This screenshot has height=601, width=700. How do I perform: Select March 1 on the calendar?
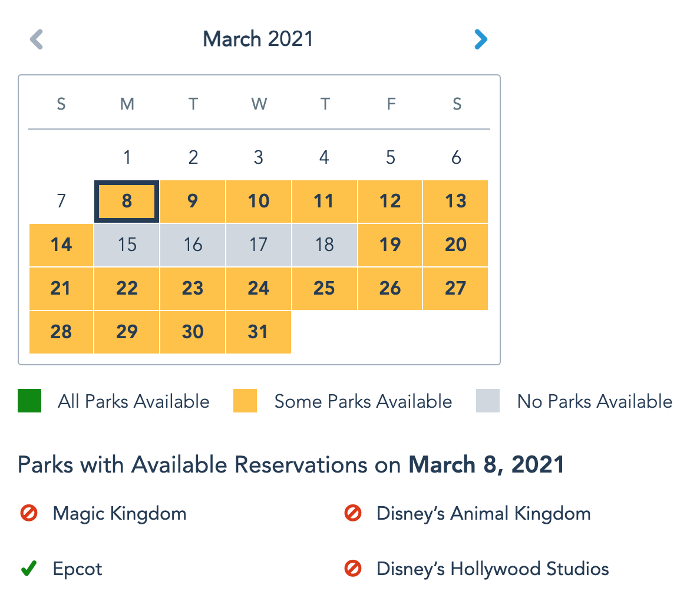(x=127, y=157)
